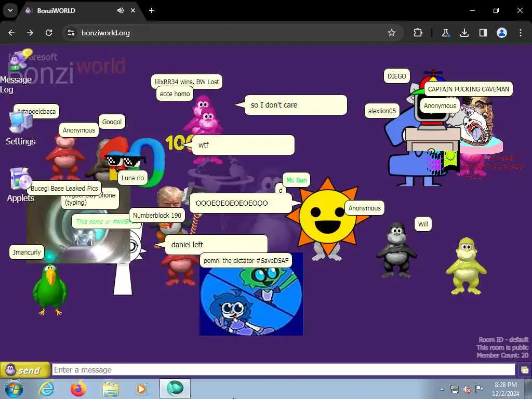Open a new browser tab
The image size is (532, 399).
tap(152, 10)
